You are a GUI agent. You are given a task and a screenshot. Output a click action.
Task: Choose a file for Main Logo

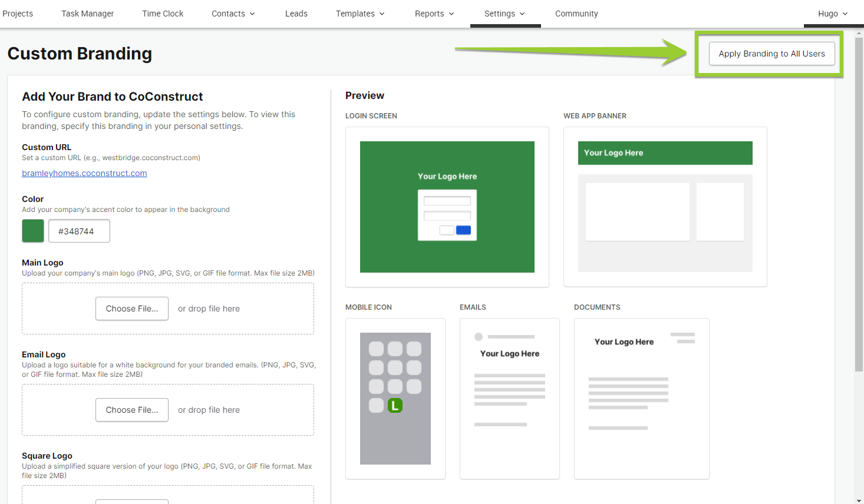pos(132,309)
